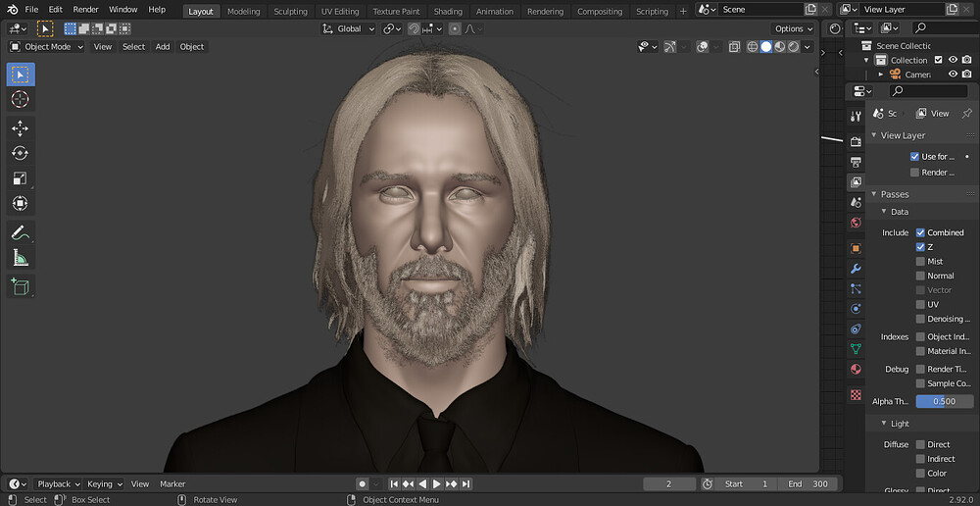Select the Cursor tool in toolbar

pos(20,99)
